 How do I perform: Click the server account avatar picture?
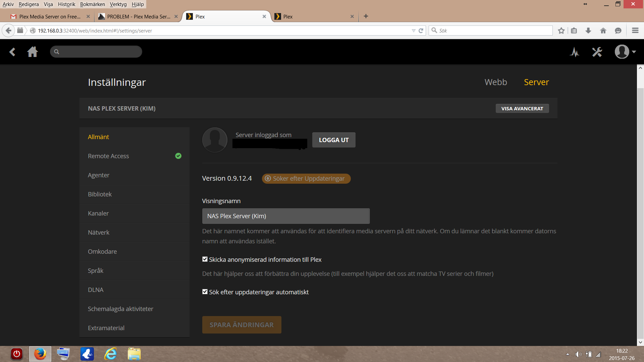coord(215,140)
